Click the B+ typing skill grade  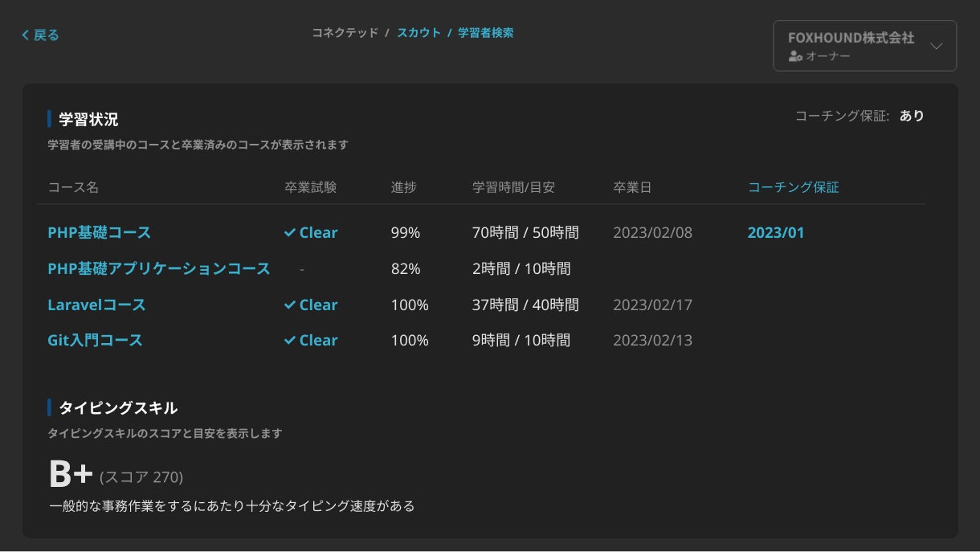(71, 475)
